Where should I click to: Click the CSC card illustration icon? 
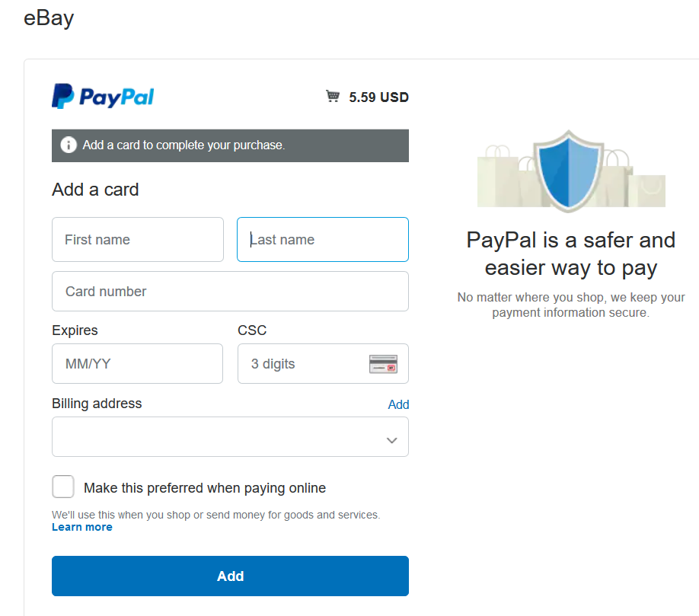[383, 364]
